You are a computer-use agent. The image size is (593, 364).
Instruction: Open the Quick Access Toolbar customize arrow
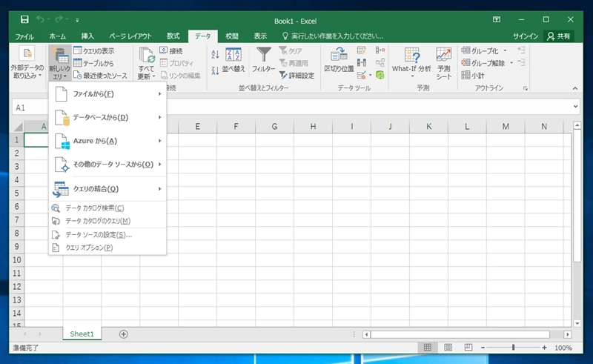77,20
